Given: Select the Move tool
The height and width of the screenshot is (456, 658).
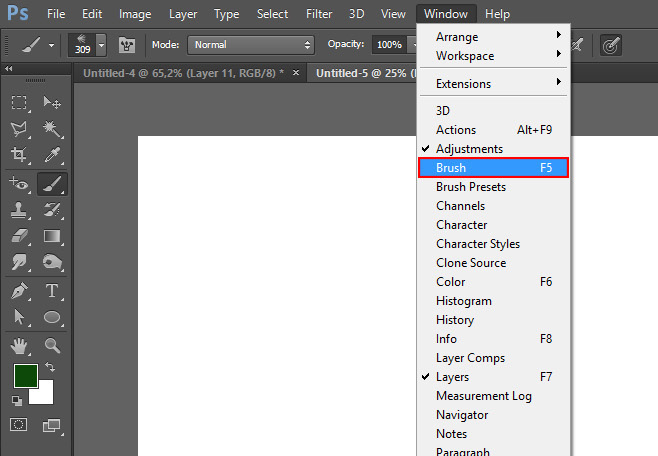Looking at the screenshot, I should [52, 103].
